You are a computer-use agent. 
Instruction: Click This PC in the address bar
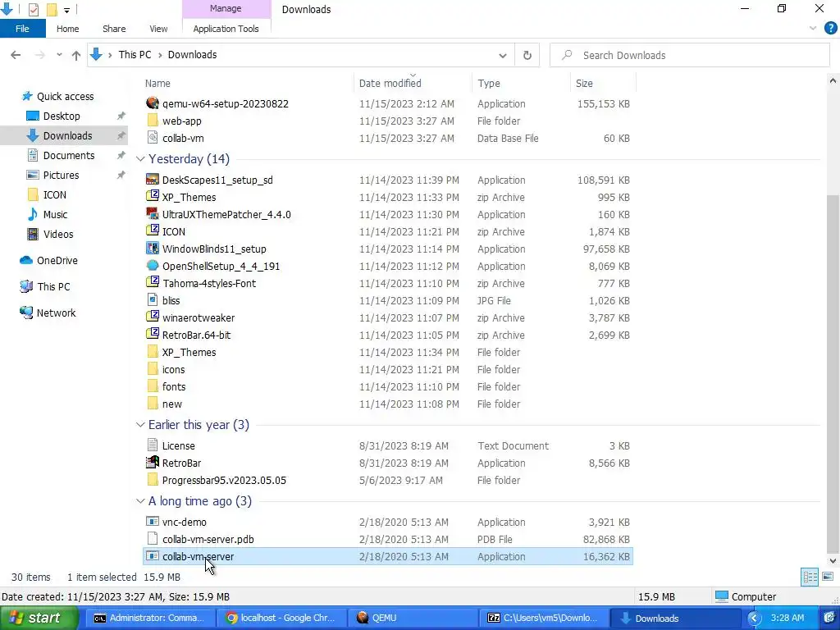135,55
